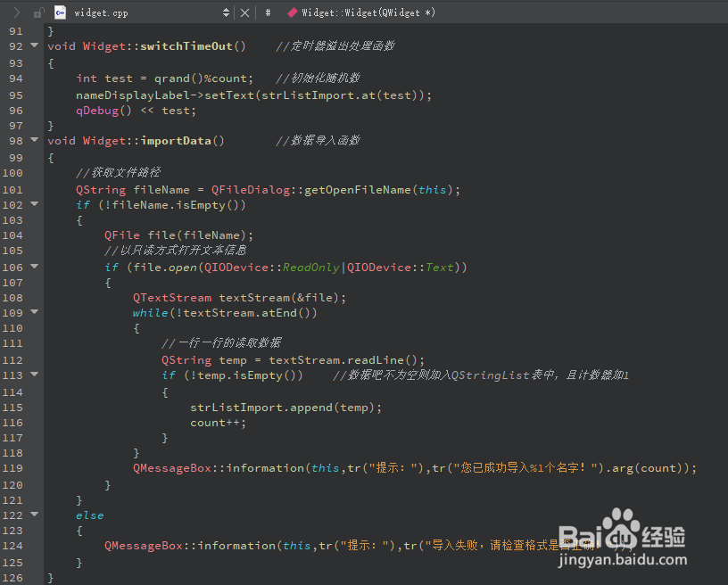The image size is (728, 585).
Task: Click '.arg(count)' on line 119
Action: 643,468
